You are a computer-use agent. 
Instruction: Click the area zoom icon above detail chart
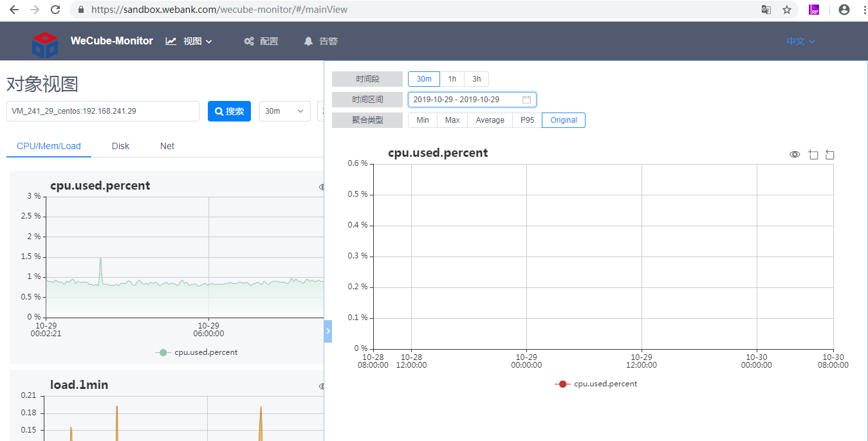click(x=813, y=154)
